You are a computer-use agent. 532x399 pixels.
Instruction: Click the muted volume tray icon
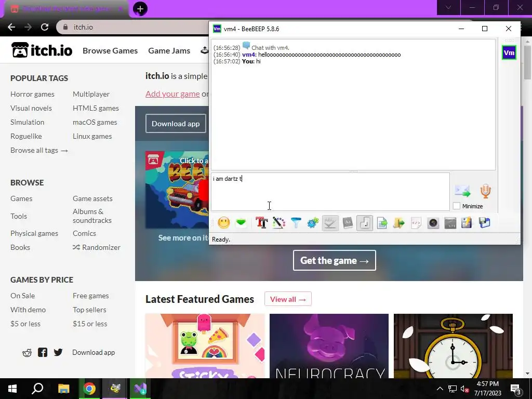pyautogui.click(x=465, y=389)
